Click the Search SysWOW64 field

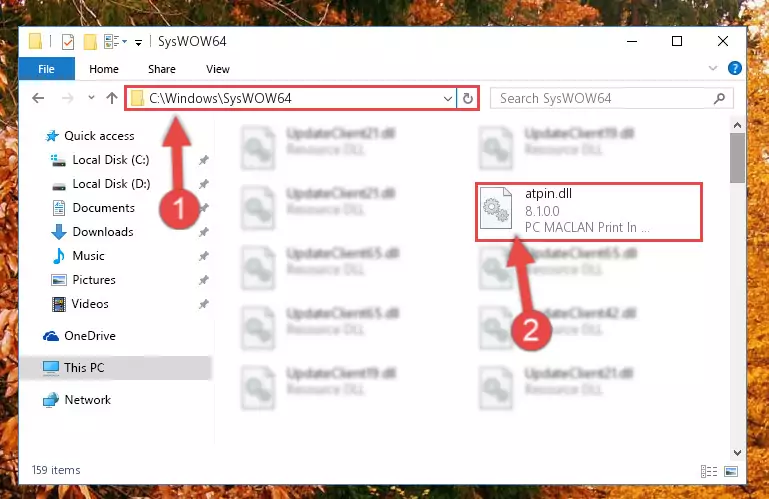pyautogui.click(x=612, y=98)
